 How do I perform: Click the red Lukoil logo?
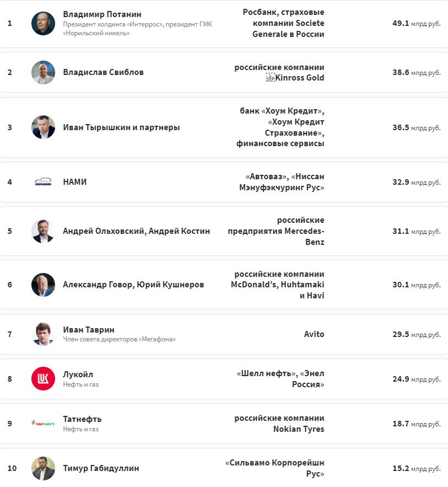click(43, 379)
